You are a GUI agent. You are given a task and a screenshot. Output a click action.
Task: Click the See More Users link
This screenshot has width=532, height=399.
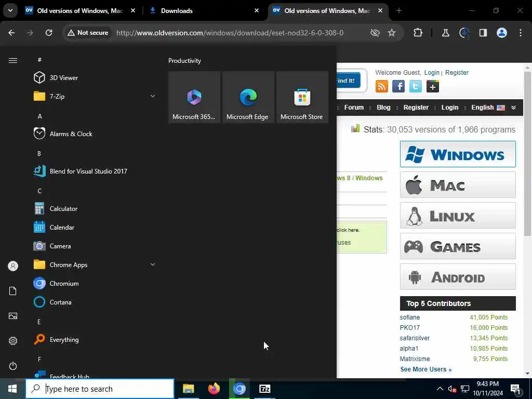click(426, 369)
